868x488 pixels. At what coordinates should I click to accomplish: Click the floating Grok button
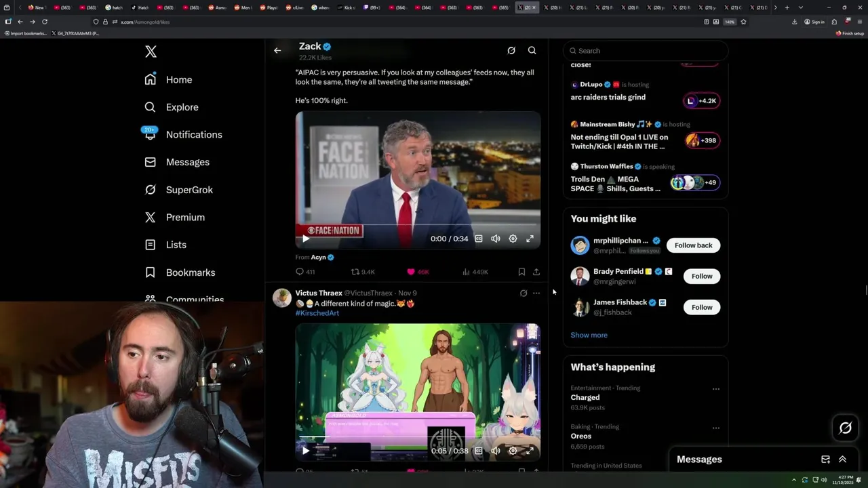(x=846, y=428)
